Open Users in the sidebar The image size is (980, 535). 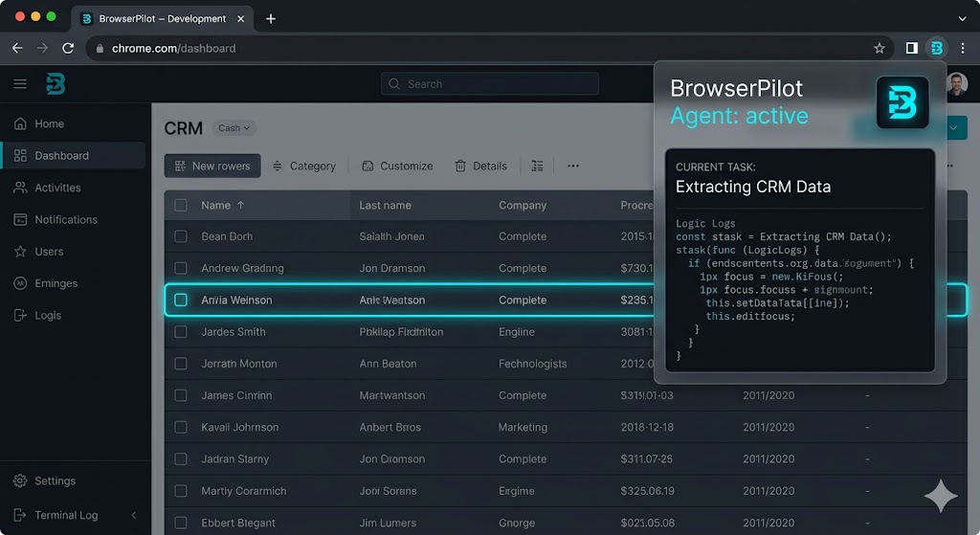[x=74, y=252]
